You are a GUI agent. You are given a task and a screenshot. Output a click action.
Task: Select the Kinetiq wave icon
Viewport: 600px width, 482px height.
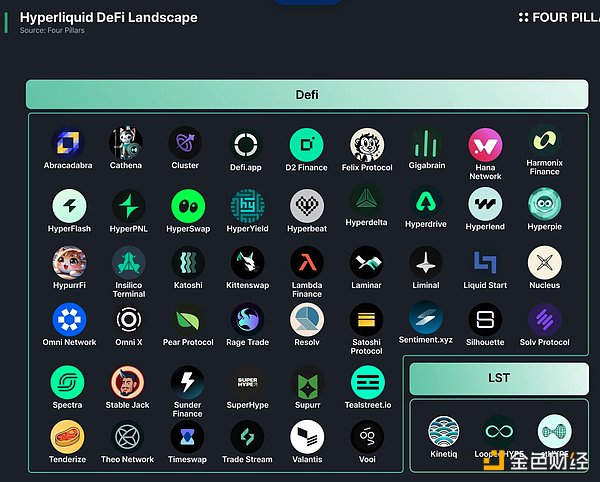click(444, 431)
